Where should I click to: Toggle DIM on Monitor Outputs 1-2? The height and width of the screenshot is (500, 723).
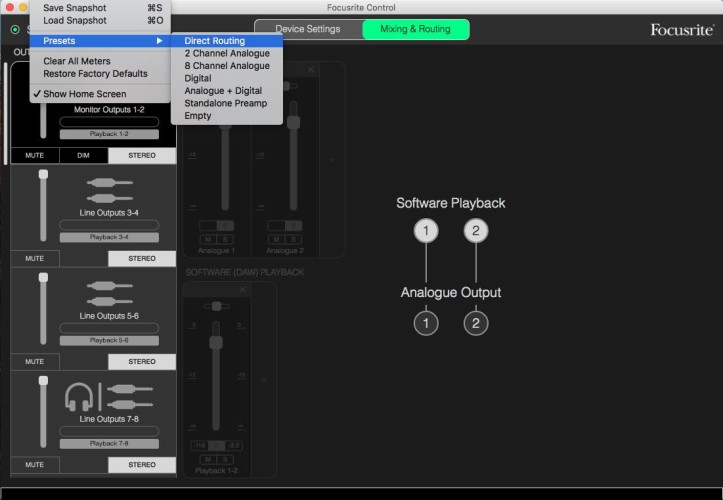[83, 155]
